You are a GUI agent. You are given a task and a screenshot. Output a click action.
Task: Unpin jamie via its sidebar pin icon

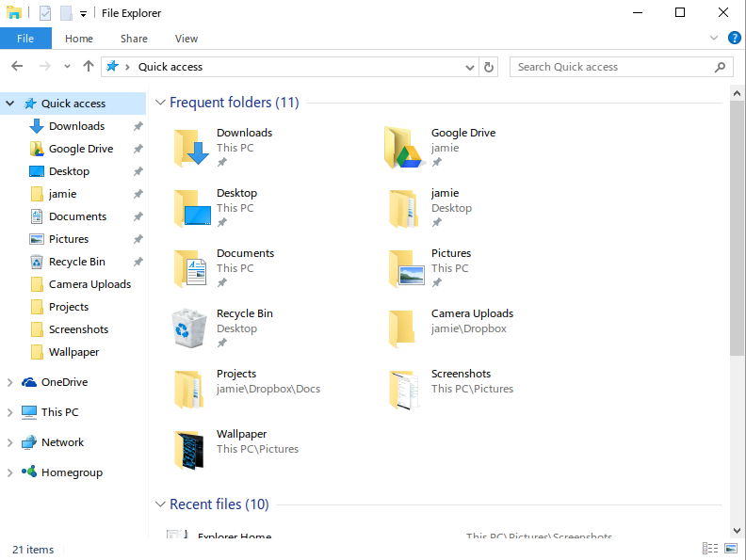[138, 194]
